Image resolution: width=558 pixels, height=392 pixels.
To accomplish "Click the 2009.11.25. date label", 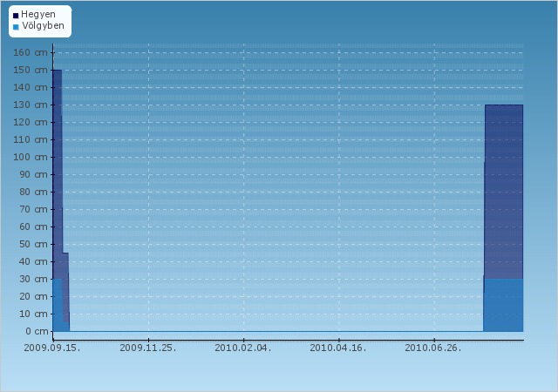I will click(148, 348).
